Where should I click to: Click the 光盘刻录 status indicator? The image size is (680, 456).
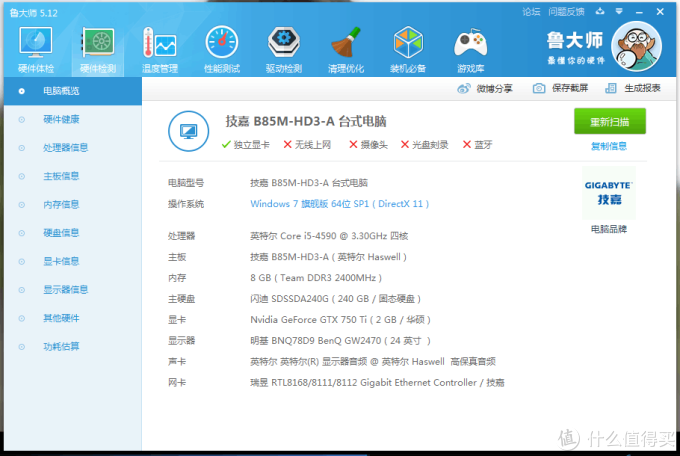425,145
